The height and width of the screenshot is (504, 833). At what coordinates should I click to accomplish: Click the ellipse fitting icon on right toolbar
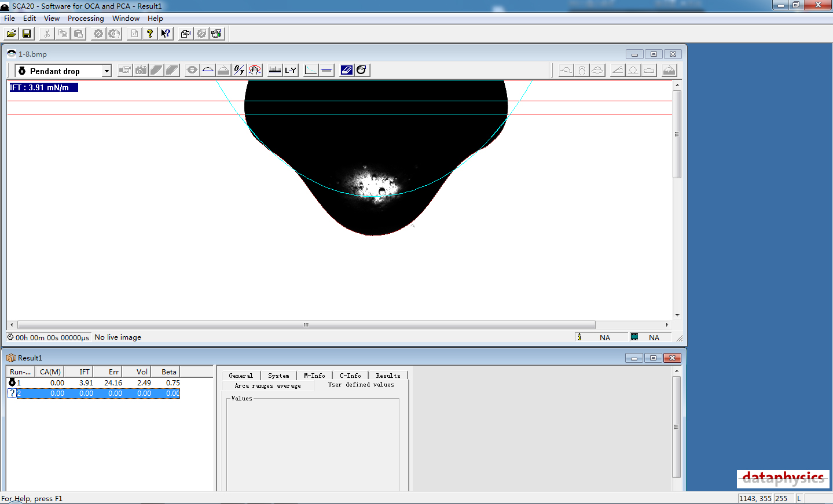[x=649, y=70]
